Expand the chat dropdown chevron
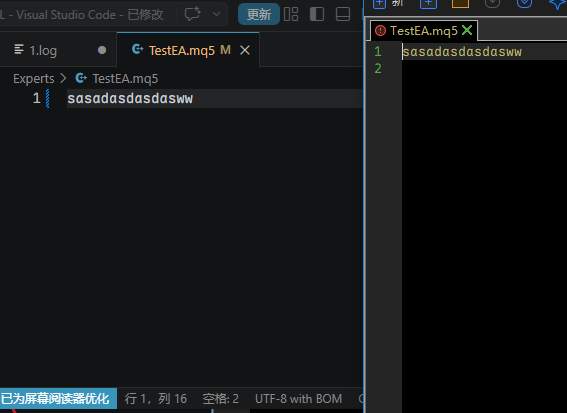 click(216, 14)
